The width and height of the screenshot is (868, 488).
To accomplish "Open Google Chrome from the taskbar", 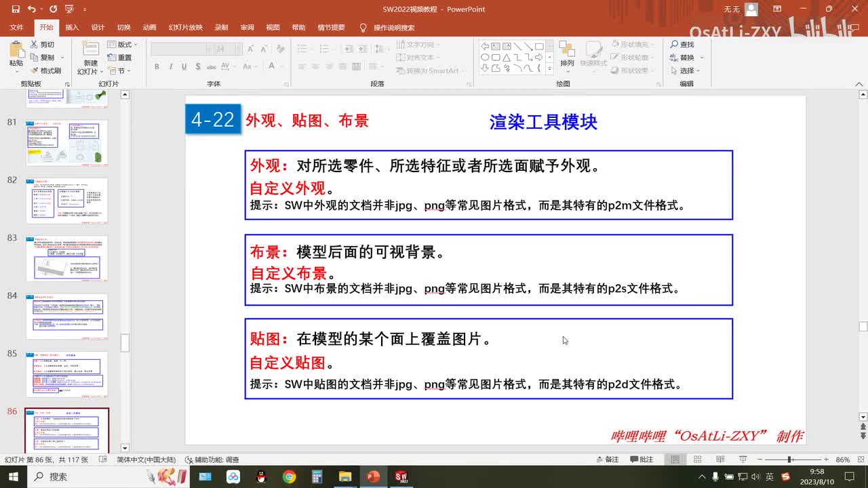I will coord(290,476).
